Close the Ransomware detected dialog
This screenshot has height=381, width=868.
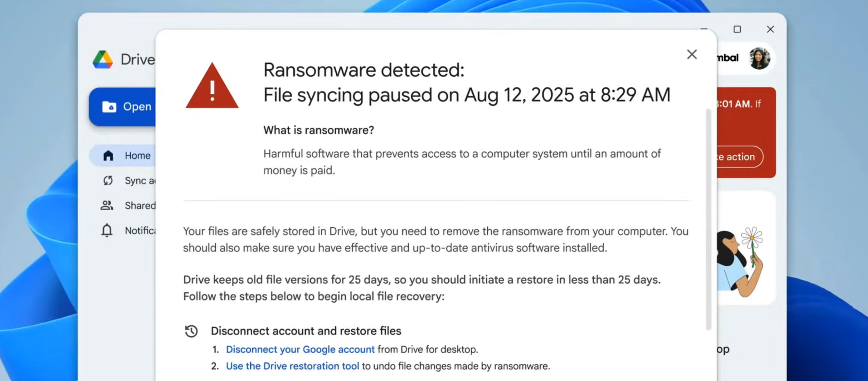692,54
